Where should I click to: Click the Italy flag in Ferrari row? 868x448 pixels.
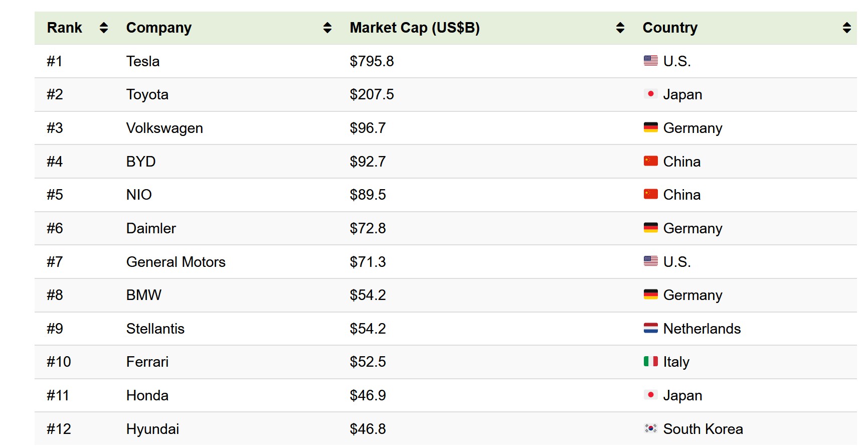coord(650,361)
